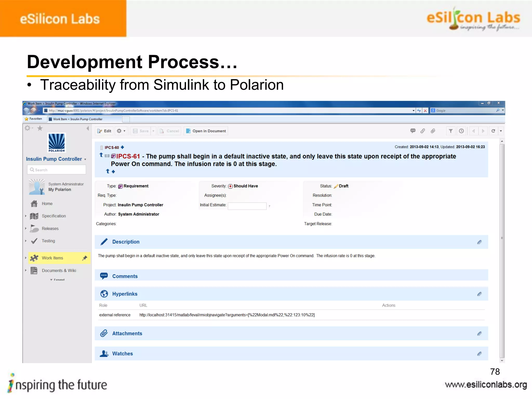Click the disabled Save button
The image size is (532, 399).
[x=141, y=131]
